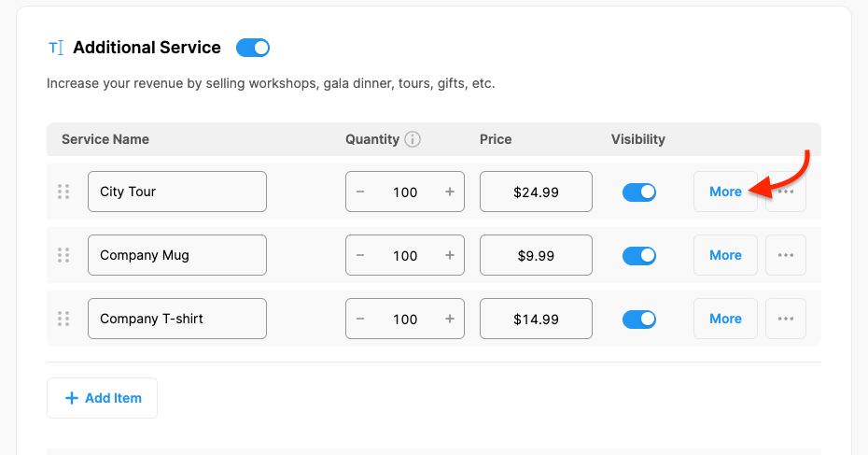Increase City Tour quantity with plus
This screenshot has width=868, height=455.
click(450, 192)
